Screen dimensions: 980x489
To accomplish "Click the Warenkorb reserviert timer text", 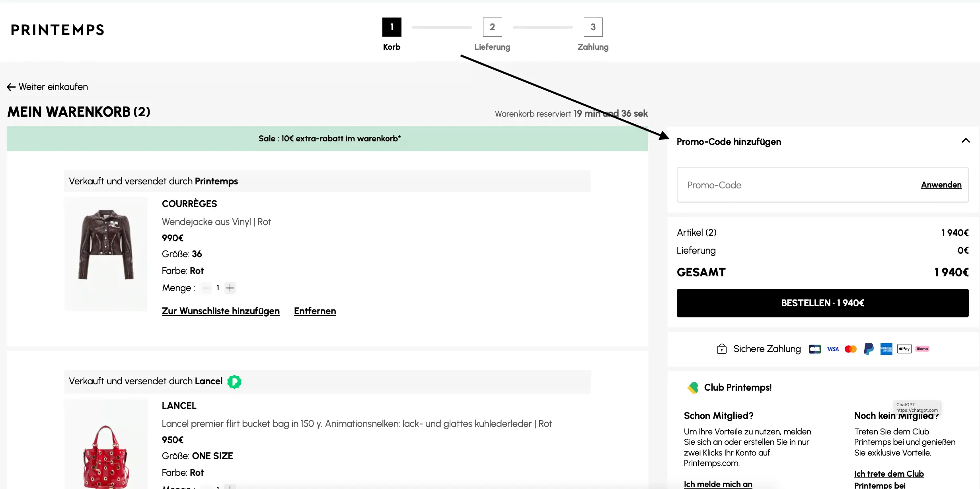I will (571, 113).
